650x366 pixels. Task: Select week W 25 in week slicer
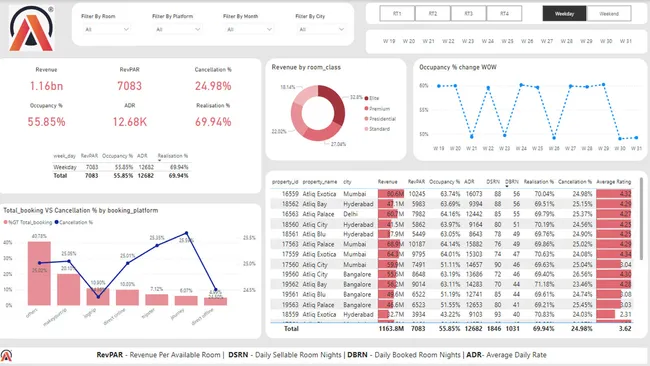coord(507,41)
